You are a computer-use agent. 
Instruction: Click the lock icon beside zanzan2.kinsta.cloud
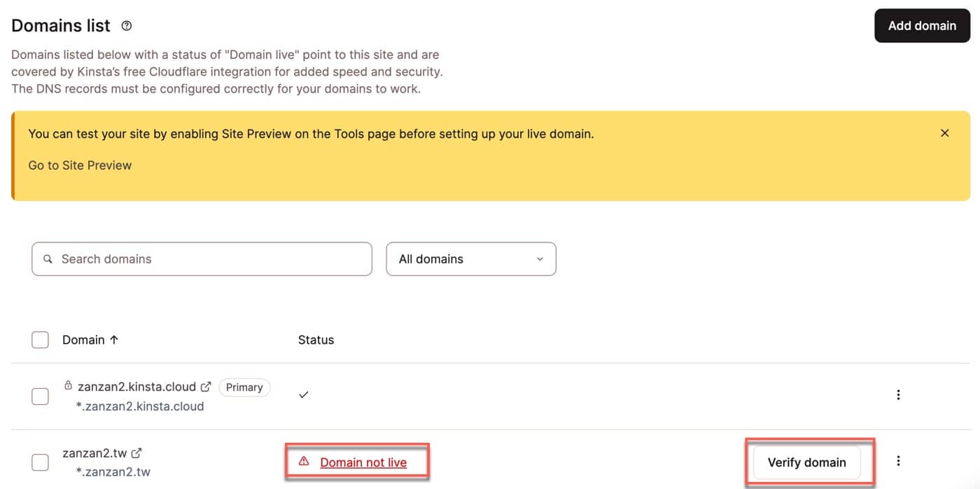pos(68,385)
